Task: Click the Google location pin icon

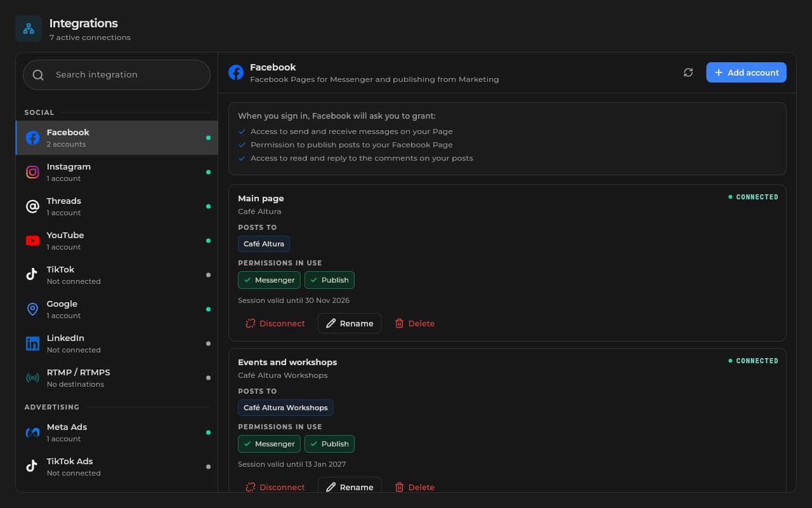Action: (32, 309)
